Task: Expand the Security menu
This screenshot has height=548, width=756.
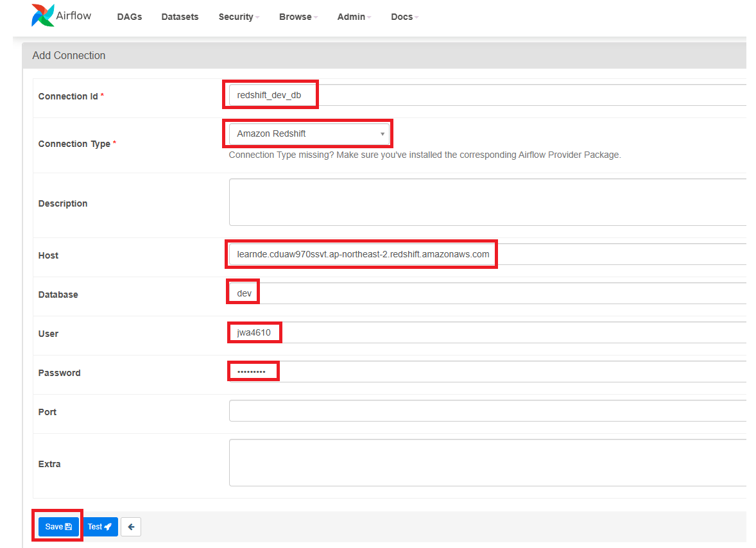Action: click(239, 17)
